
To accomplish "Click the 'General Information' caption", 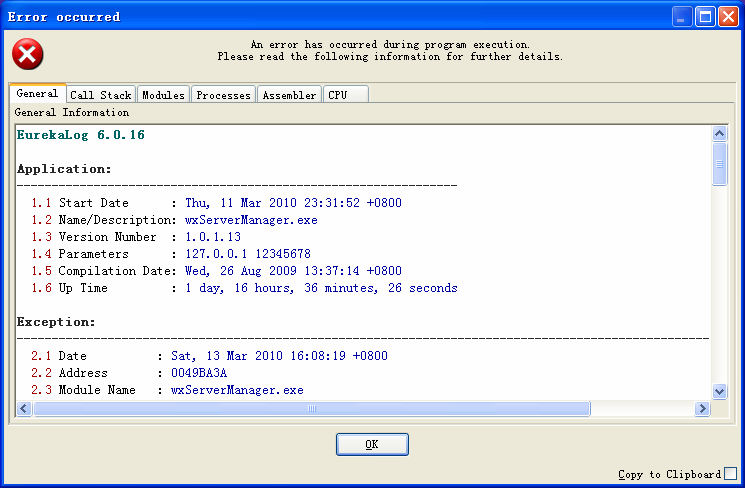I will (72, 113).
